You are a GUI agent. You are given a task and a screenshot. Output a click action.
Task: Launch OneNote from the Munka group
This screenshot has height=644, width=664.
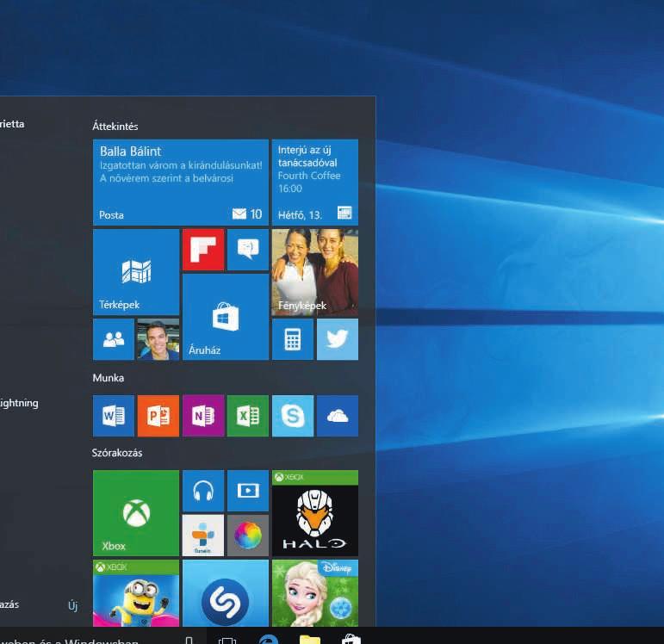pos(203,416)
